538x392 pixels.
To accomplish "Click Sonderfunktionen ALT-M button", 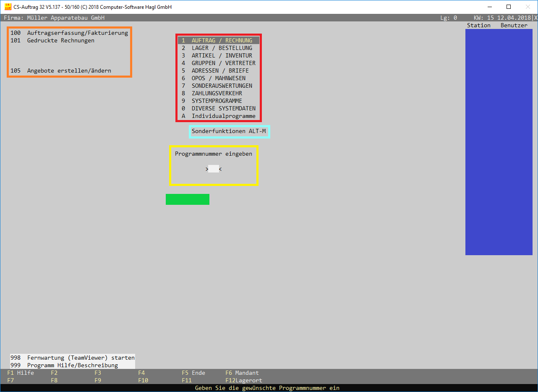I will coord(229,131).
